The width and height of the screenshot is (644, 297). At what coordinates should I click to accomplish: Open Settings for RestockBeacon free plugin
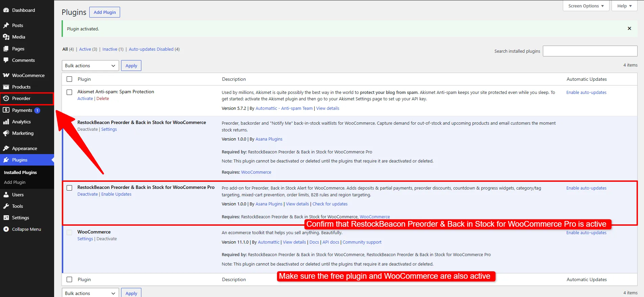pyautogui.click(x=109, y=129)
